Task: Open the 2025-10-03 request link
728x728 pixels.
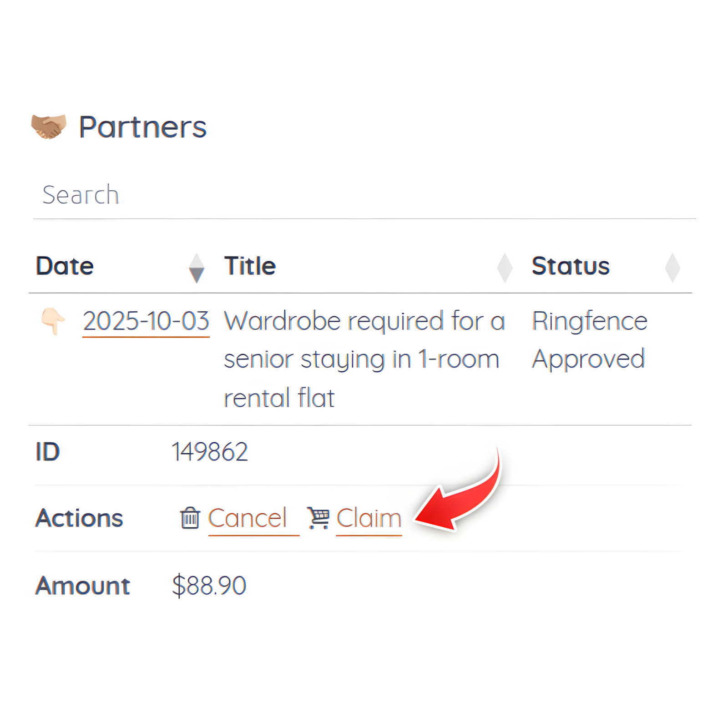Action: point(146,321)
